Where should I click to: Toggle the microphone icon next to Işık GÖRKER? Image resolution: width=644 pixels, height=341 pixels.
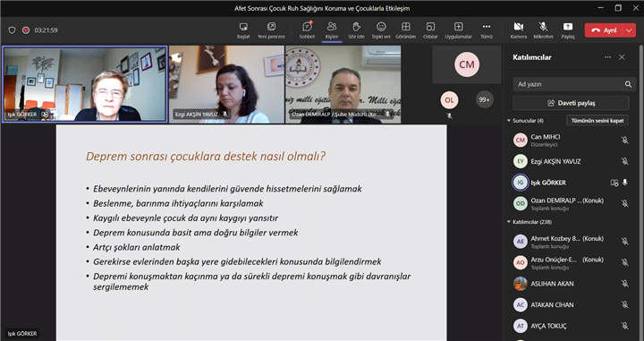[x=624, y=183]
